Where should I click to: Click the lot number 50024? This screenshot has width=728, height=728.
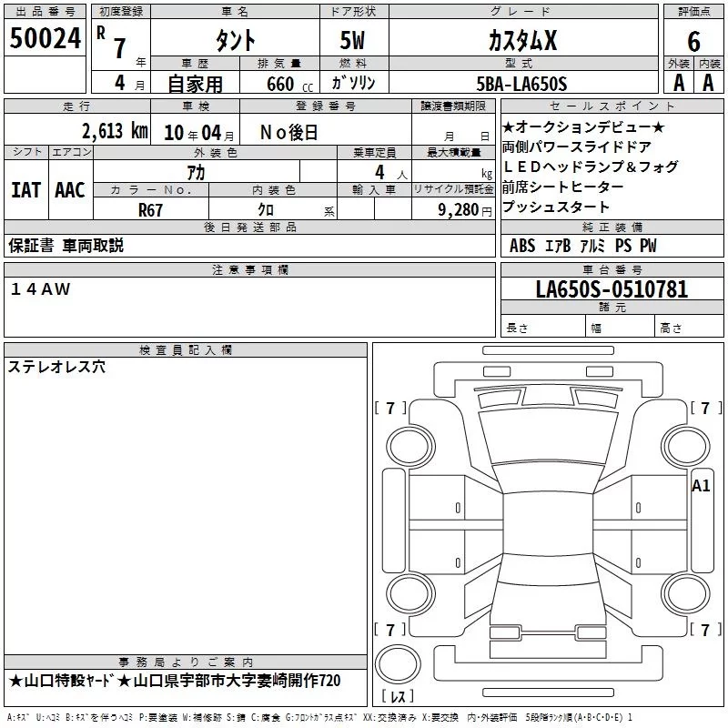pos(45,38)
